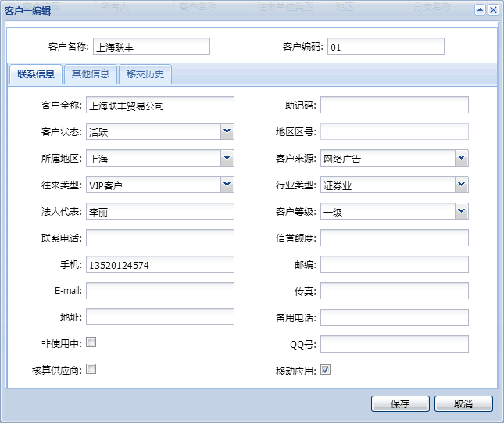Expand the 所属地区 dropdown arrow
Image resolution: width=504 pixels, height=423 pixels.
coord(227,158)
